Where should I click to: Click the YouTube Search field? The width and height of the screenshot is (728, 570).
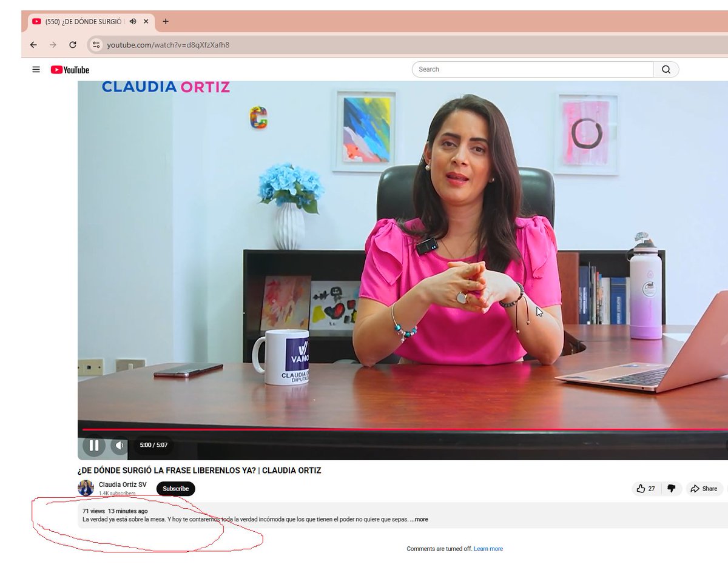(x=533, y=69)
